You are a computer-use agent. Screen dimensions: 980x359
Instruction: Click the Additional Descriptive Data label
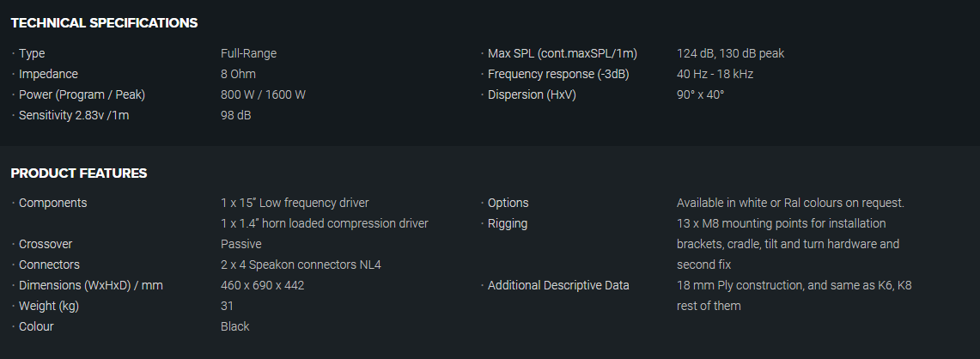[x=558, y=285]
